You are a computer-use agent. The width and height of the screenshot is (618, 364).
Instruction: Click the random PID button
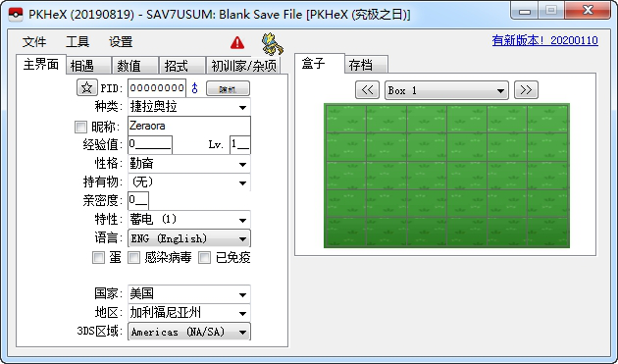click(x=228, y=88)
